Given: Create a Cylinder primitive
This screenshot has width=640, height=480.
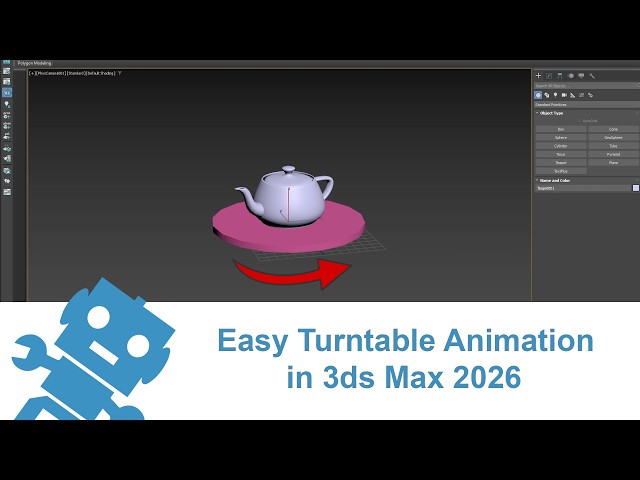Looking at the screenshot, I should 561,146.
